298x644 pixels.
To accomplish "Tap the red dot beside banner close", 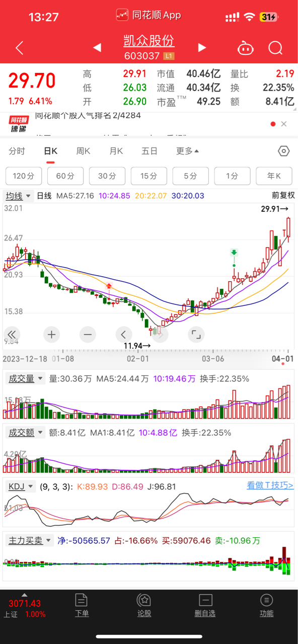I will [x=273, y=124].
